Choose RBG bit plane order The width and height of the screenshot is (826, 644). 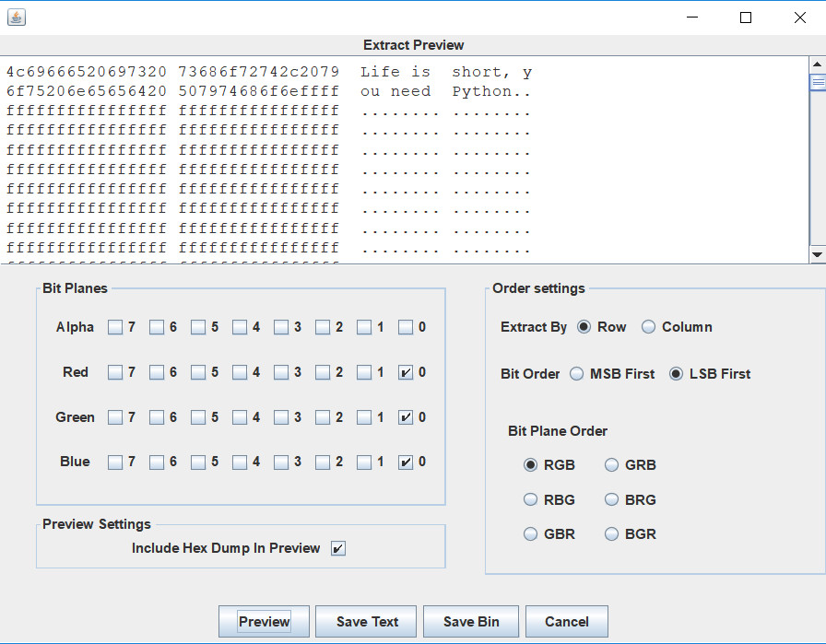[530, 499]
